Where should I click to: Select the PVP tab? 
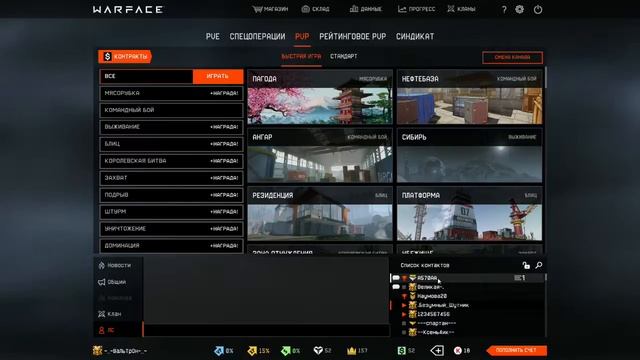[x=302, y=36]
